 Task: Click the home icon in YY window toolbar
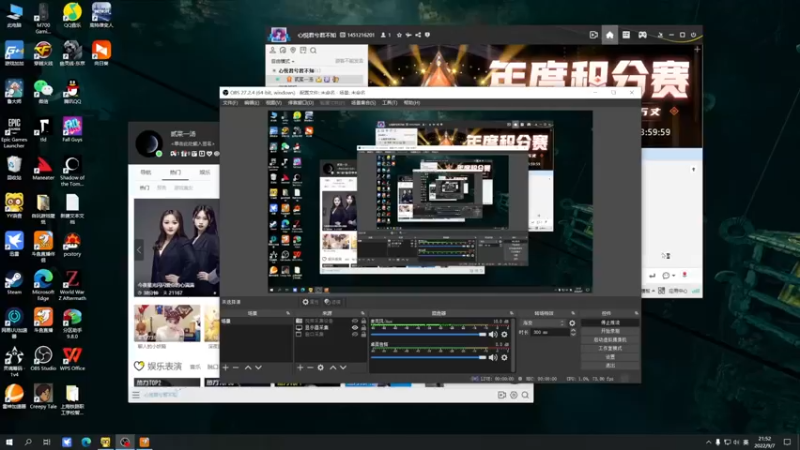(x=609, y=35)
